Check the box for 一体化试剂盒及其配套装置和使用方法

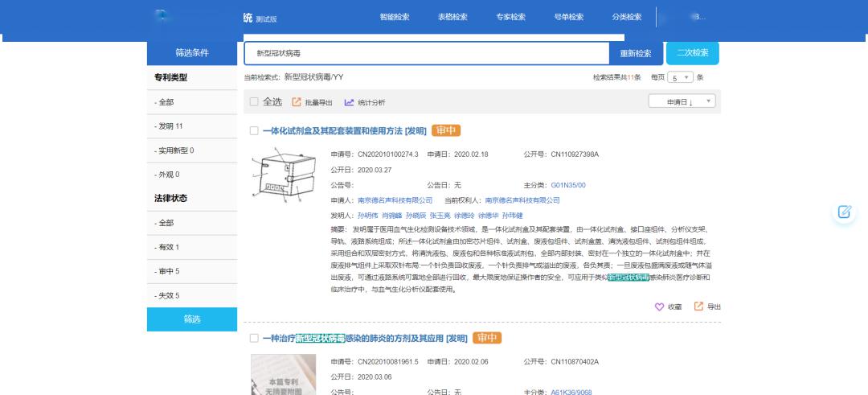tap(253, 131)
